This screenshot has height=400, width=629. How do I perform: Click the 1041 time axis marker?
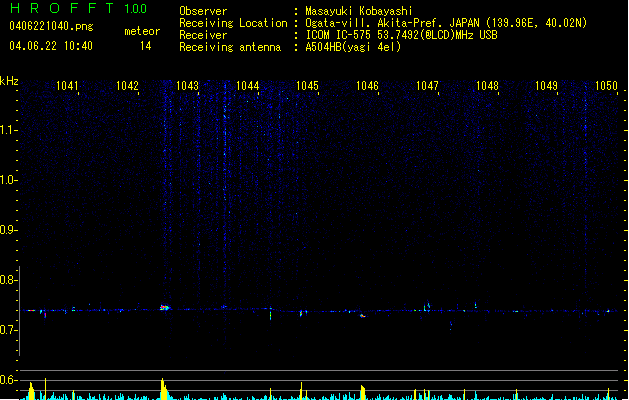[x=67, y=85]
